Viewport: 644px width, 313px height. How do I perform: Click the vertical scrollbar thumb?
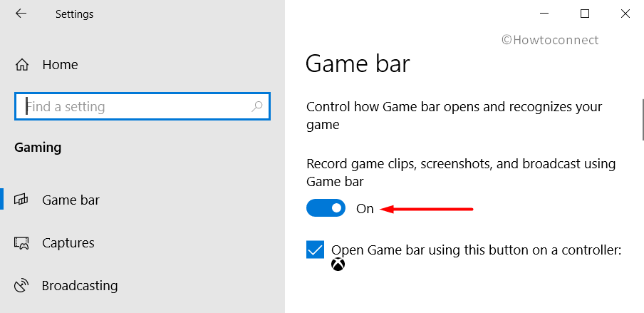coord(643,120)
